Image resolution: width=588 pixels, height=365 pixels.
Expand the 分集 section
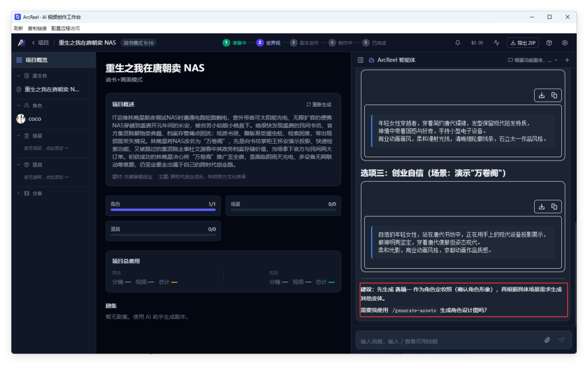(x=19, y=193)
